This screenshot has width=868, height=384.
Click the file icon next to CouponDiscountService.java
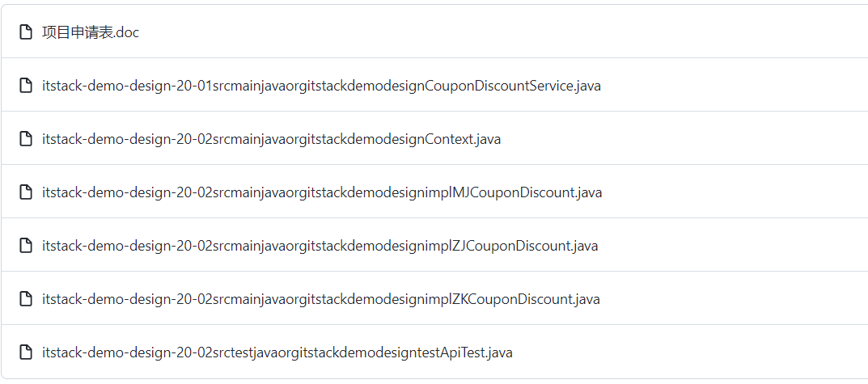click(x=26, y=86)
